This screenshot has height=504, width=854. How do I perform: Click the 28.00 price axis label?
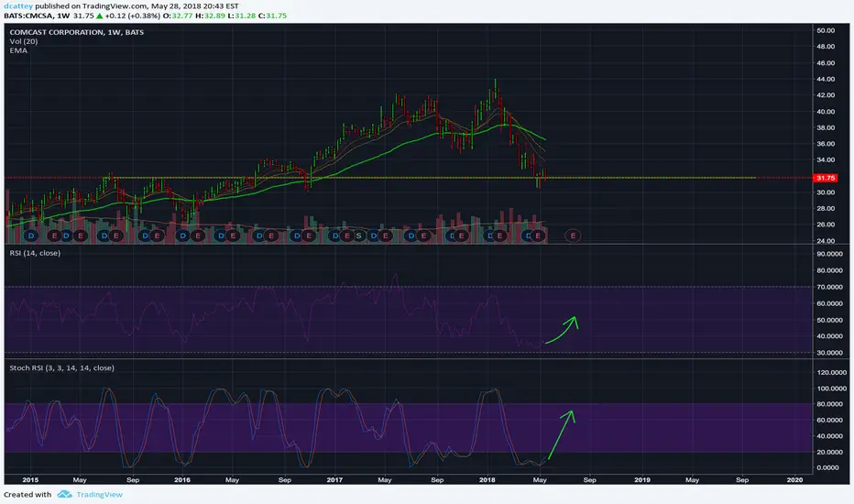click(x=825, y=209)
